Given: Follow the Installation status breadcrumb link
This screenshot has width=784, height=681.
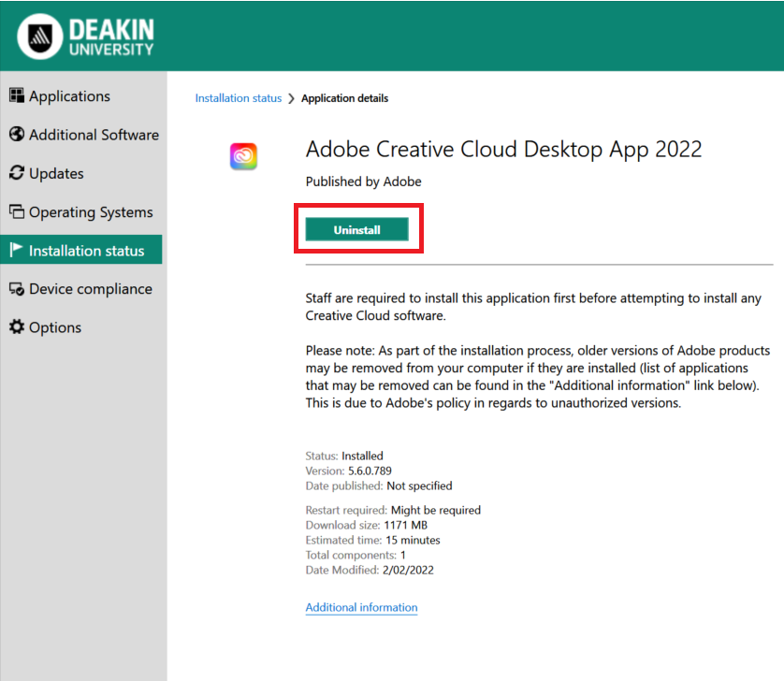Looking at the screenshot, I should point(238,98).
